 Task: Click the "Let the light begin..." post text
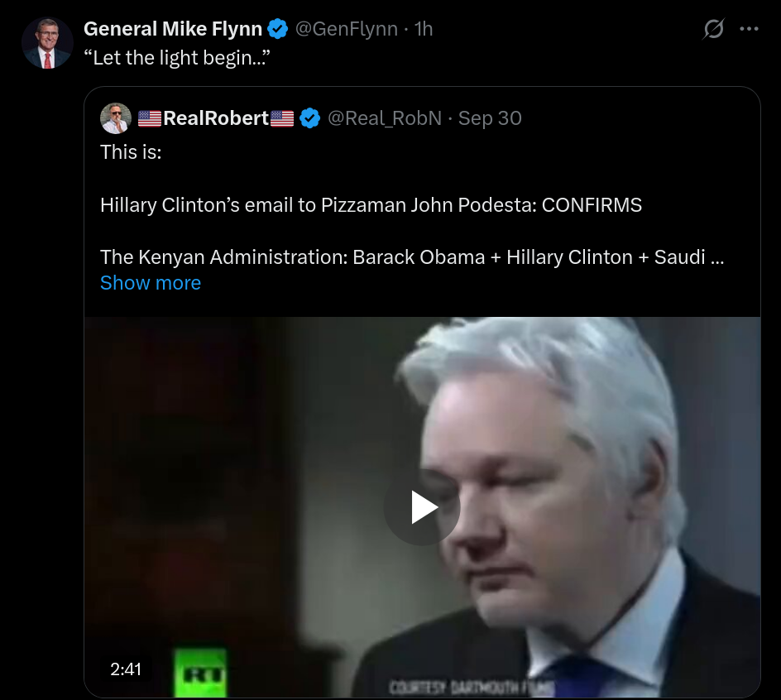(177, 58)
